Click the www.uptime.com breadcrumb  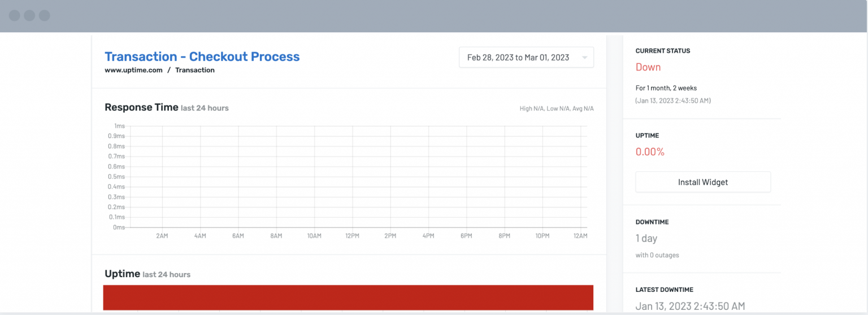click(x=133, y=70)
